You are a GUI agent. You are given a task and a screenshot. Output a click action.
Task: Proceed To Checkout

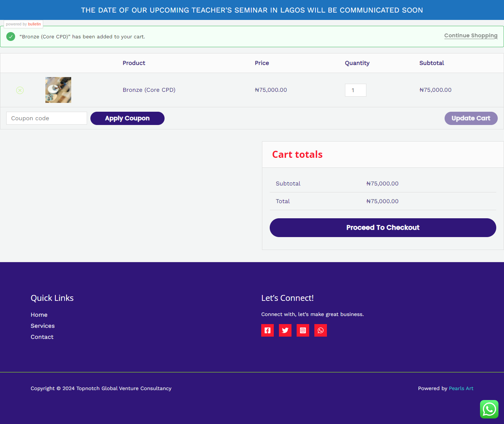click(x=383, y=227)
